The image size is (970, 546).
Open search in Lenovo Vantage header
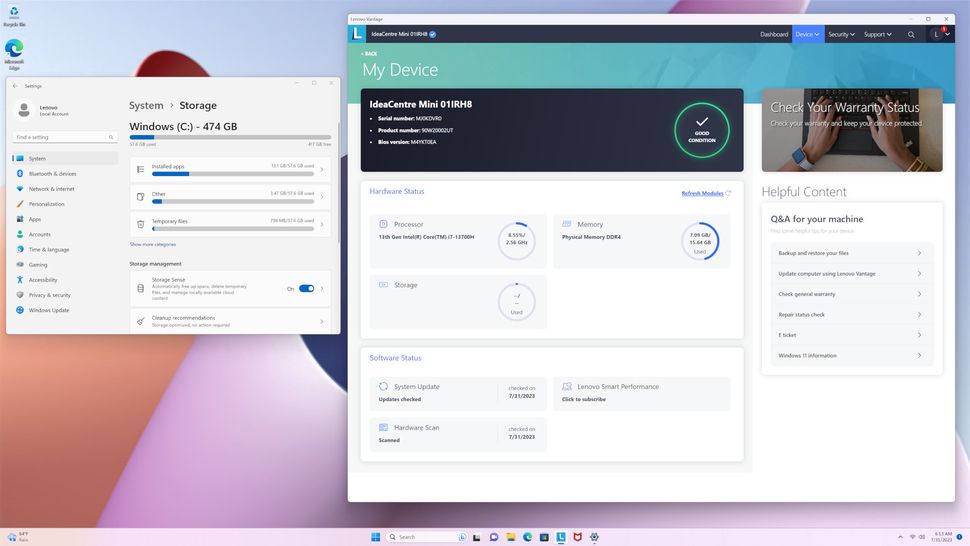(x=911, y=34)
